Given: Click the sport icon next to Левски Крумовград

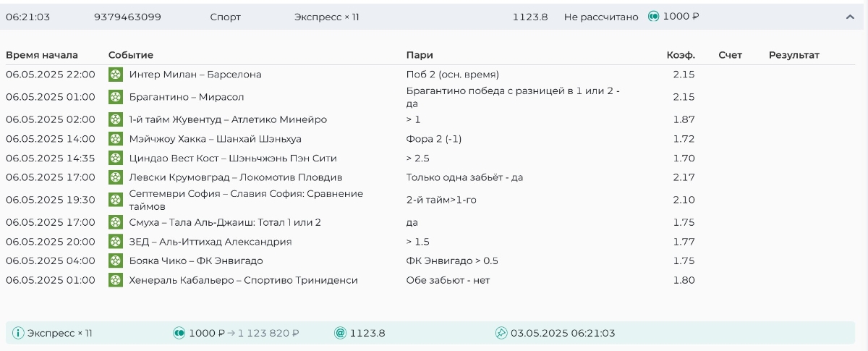Looking at the screenshot, I should (x=116, y=177).
